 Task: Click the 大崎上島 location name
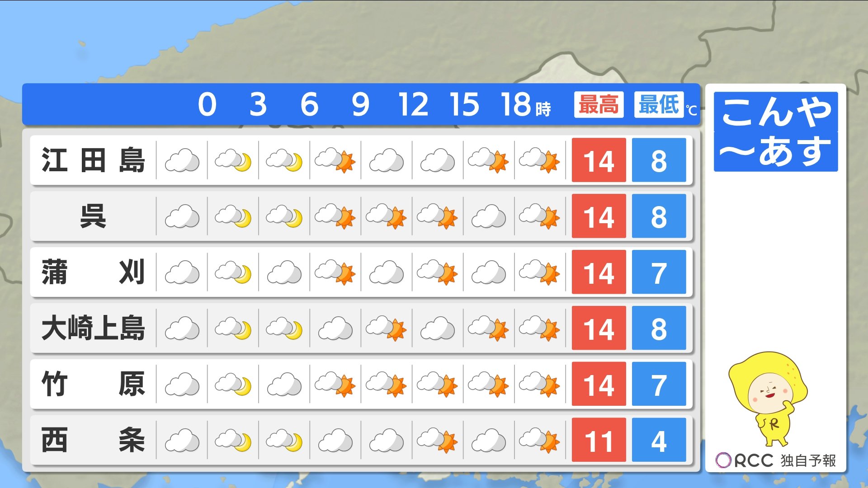pyautogui.click(x=93, y=328)
